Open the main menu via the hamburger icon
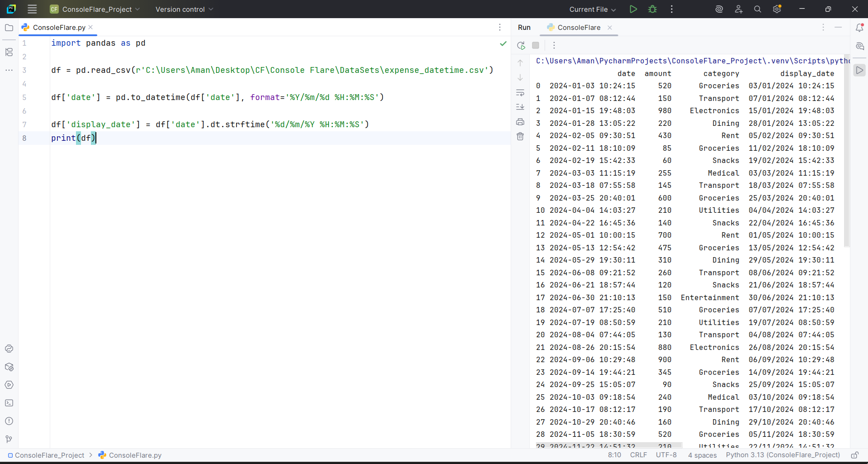The width and height of the screenshot is (868, 464). [32, 9]
